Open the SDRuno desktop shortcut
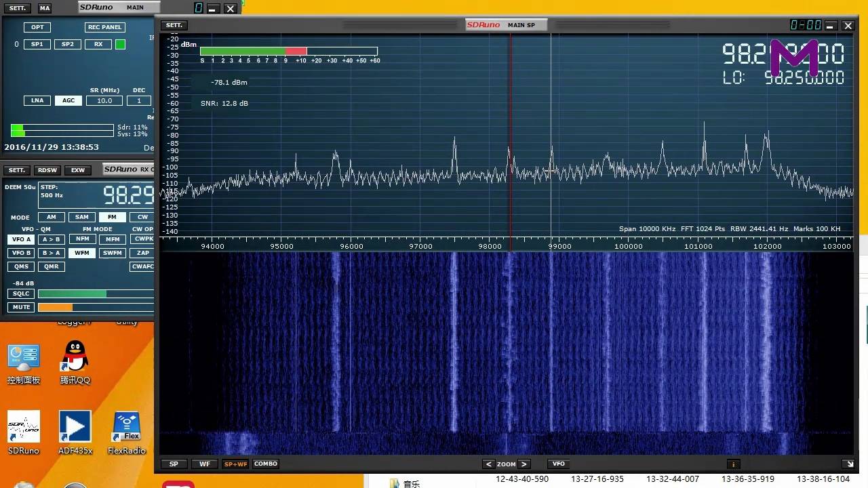Image resolution: width=868 pixels, height=488 pixels. 24,432
